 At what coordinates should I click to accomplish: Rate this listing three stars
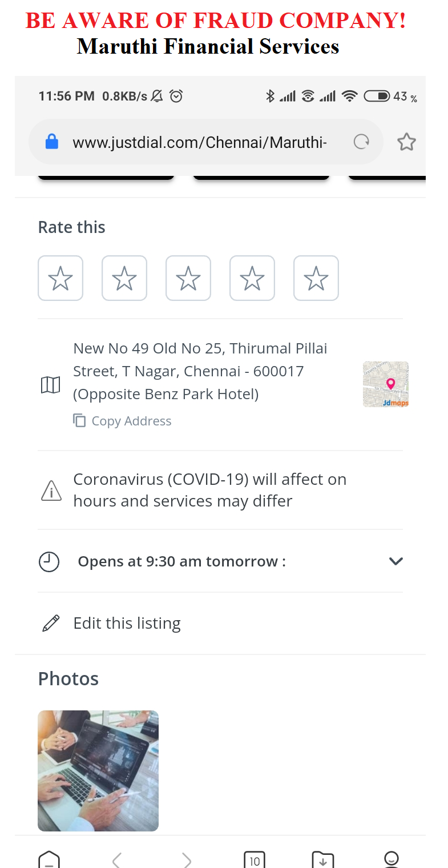click(x=188, y=278)
